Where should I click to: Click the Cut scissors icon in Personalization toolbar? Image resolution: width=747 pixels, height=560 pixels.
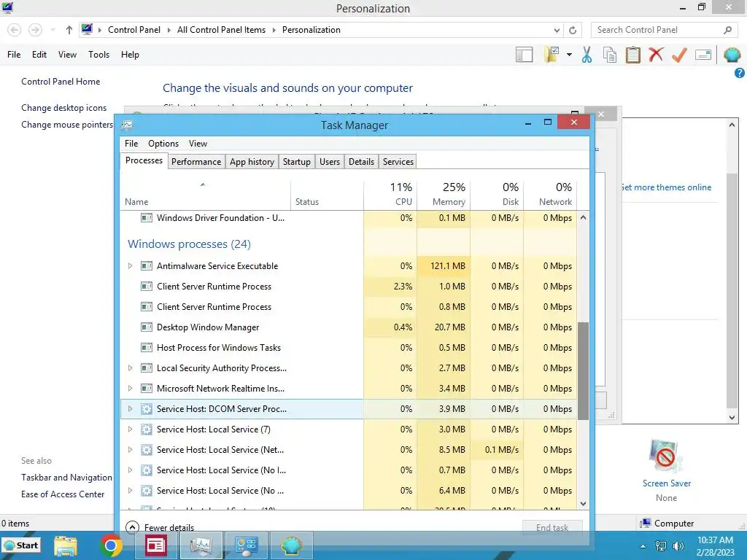587,55
